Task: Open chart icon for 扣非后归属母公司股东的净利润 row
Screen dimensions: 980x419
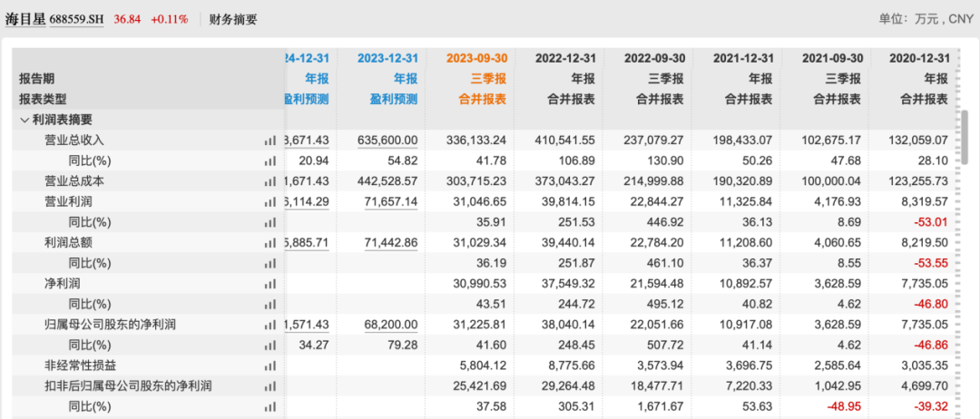Action: (270, 386)
